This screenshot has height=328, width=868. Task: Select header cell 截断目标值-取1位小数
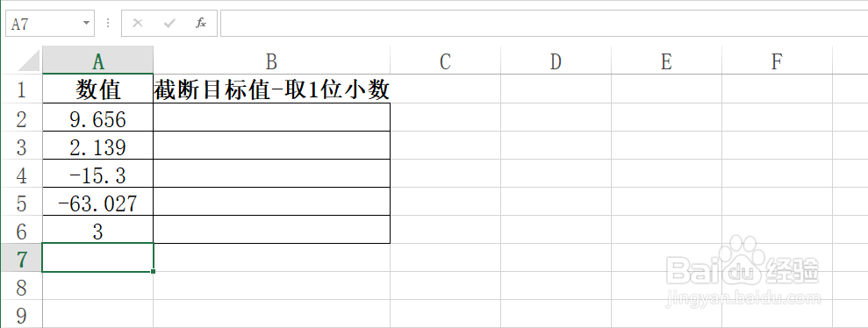click(x=272, y=89)
